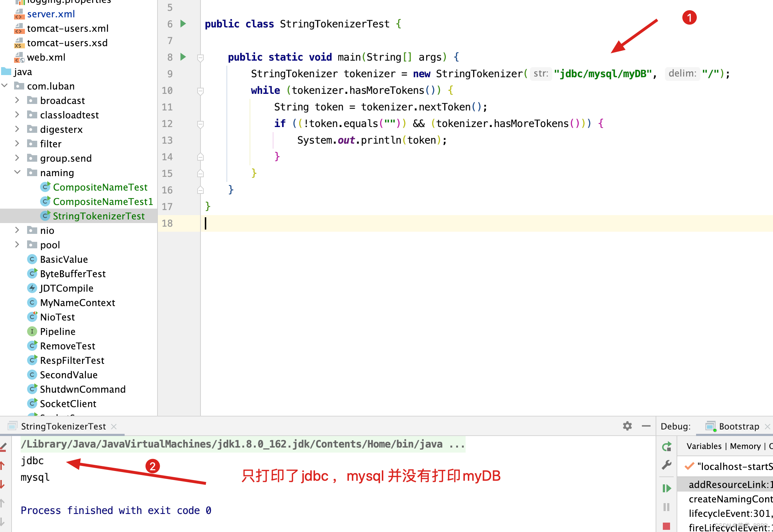Image resolution: width=773 pixels, height=532 pixels.
Task: Collapse the naming package
Action: (x=17, y=172)
